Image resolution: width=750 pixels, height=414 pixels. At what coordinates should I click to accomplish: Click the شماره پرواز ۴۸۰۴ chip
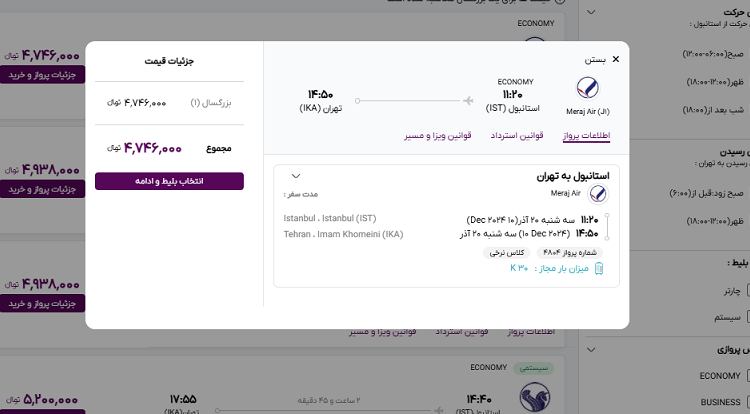570,252
